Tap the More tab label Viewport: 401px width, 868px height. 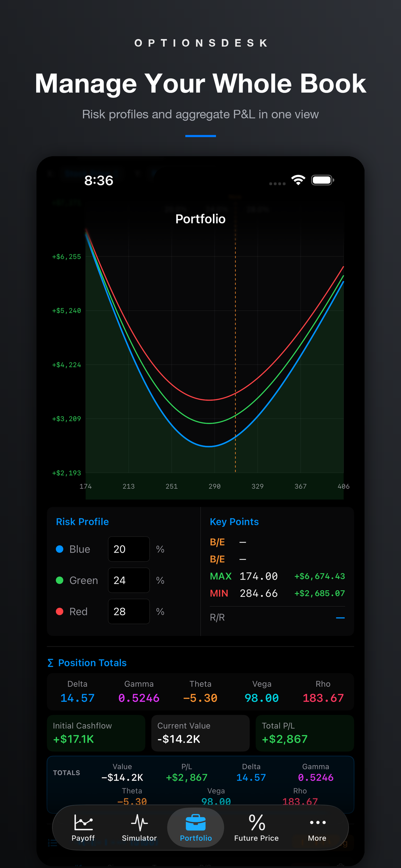pyautogui.click(x=317, y=838)
